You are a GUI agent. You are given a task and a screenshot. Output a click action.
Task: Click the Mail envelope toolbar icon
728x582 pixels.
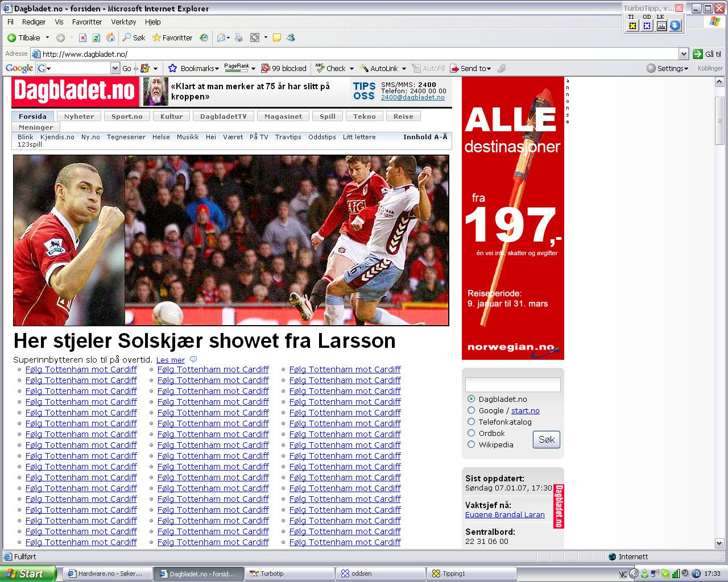(221, 38)
